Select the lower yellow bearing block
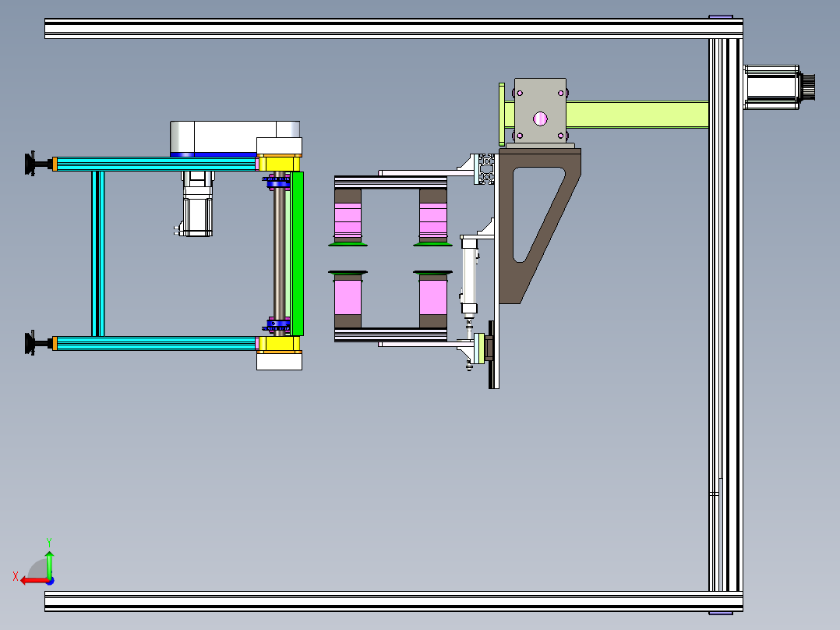The width and height of the screenshot is (840, 630). [279, 344]
